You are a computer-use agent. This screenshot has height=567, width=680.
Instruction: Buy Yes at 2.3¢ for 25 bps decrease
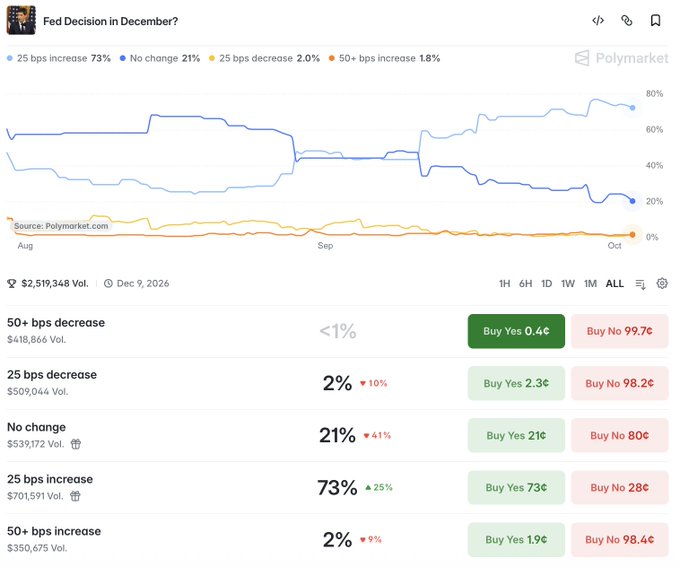516,383
